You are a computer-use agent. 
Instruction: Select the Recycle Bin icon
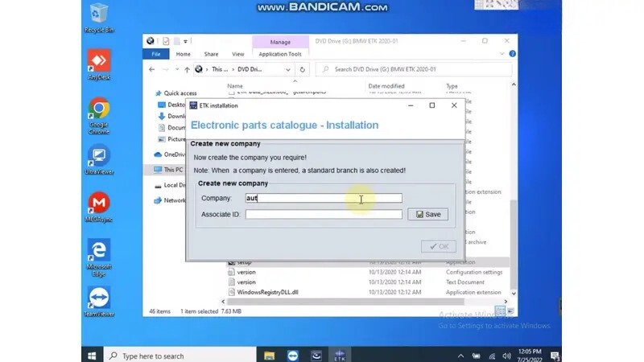98,14
